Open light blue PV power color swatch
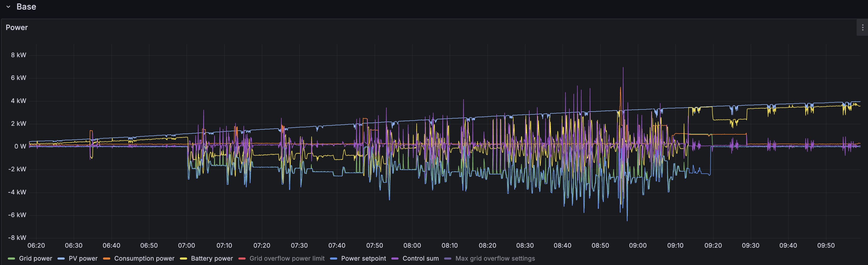Viewport: 868px width, 265px height. (61, 259)
